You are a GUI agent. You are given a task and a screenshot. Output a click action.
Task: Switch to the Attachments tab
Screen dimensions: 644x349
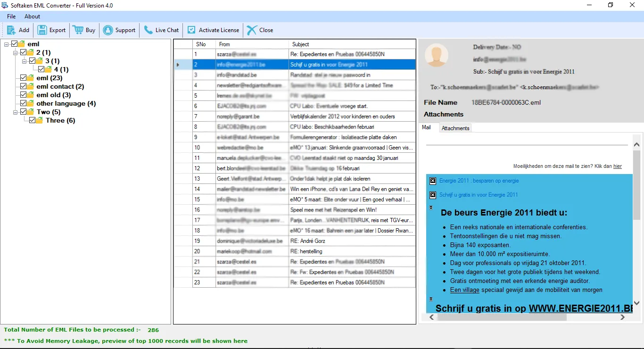[454, 127]
